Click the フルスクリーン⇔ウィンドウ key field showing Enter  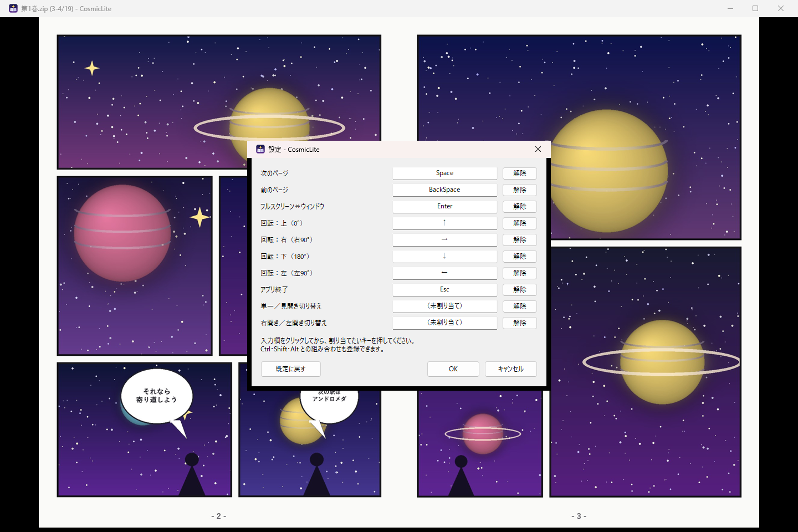(x=444, y=207)
